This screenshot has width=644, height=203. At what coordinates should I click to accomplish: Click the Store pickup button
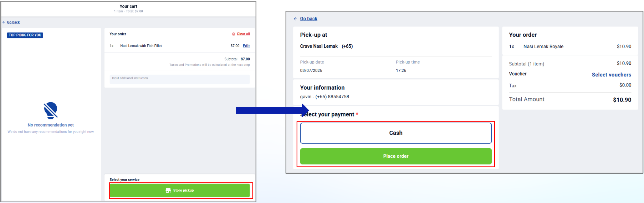[x=180, y=190]
